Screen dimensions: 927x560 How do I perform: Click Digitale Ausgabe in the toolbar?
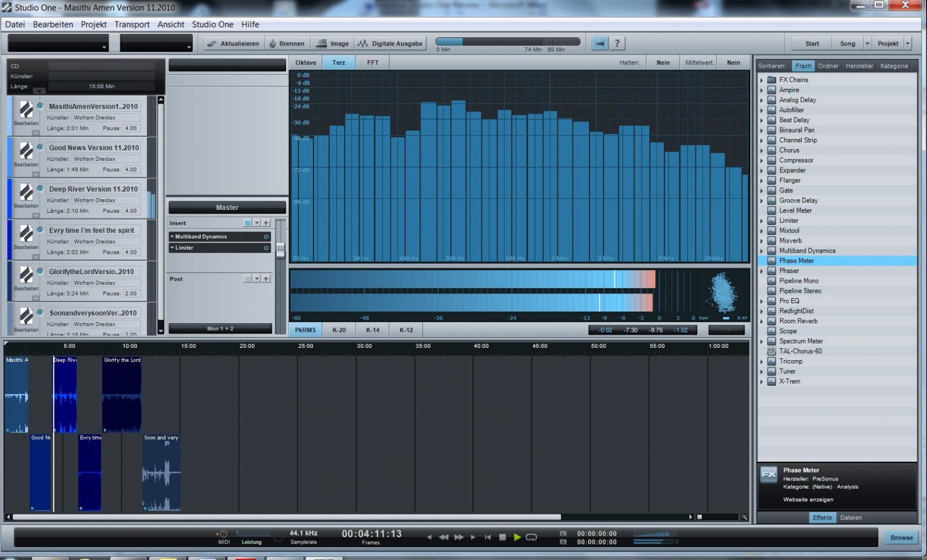tap(390, 43)
